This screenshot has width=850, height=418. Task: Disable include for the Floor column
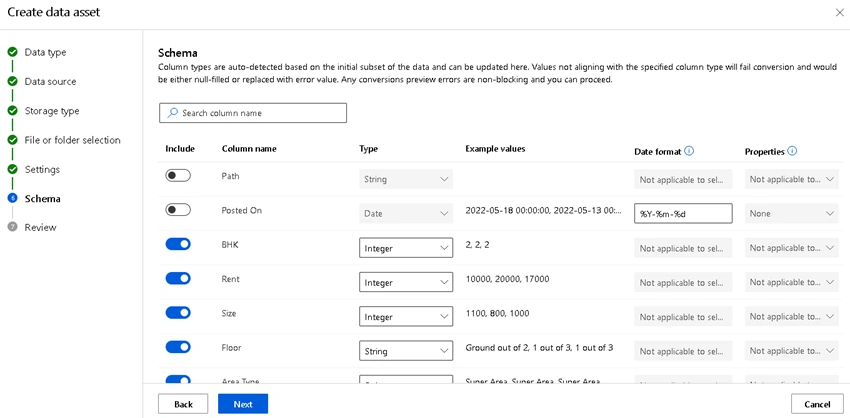(x=178, y=347)
